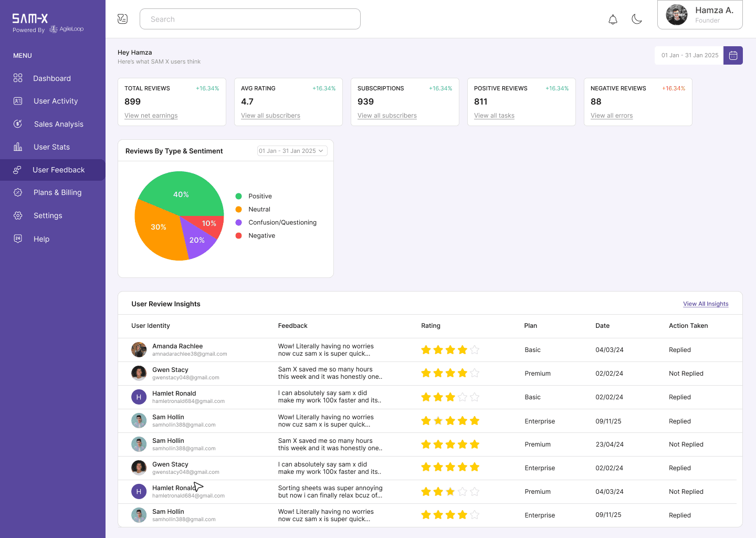Click the Plans & Billing sidebar icon
756x538 pixels.
coord(18,192)
